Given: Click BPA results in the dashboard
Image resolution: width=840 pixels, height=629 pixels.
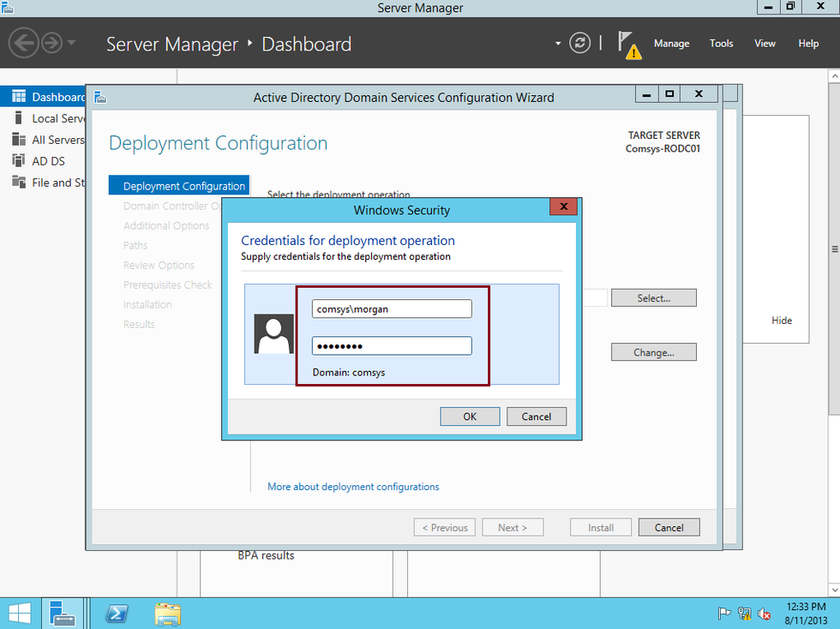Looking at the screenshot, I should click(266, 555).
